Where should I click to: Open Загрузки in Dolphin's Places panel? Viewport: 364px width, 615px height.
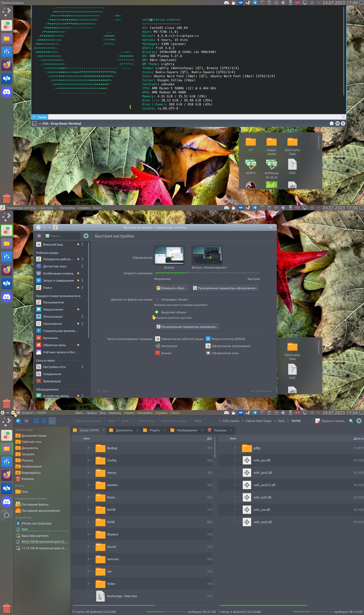(28, 454)
